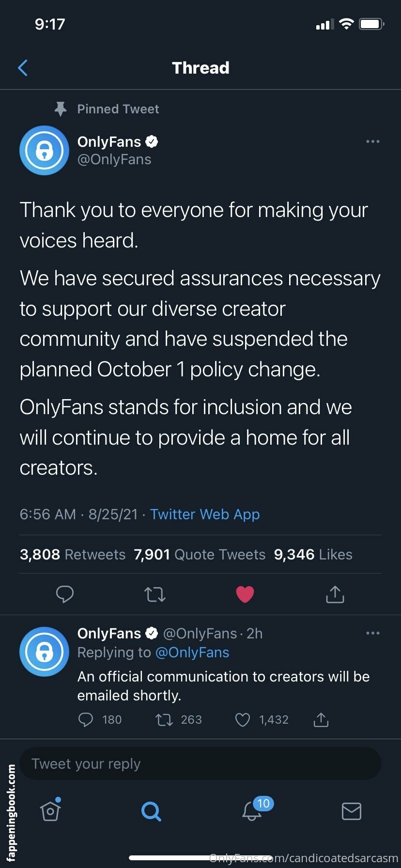View the 3,808 Retweets list
This screenshot has height=868, width=401.
coord(73,554)
